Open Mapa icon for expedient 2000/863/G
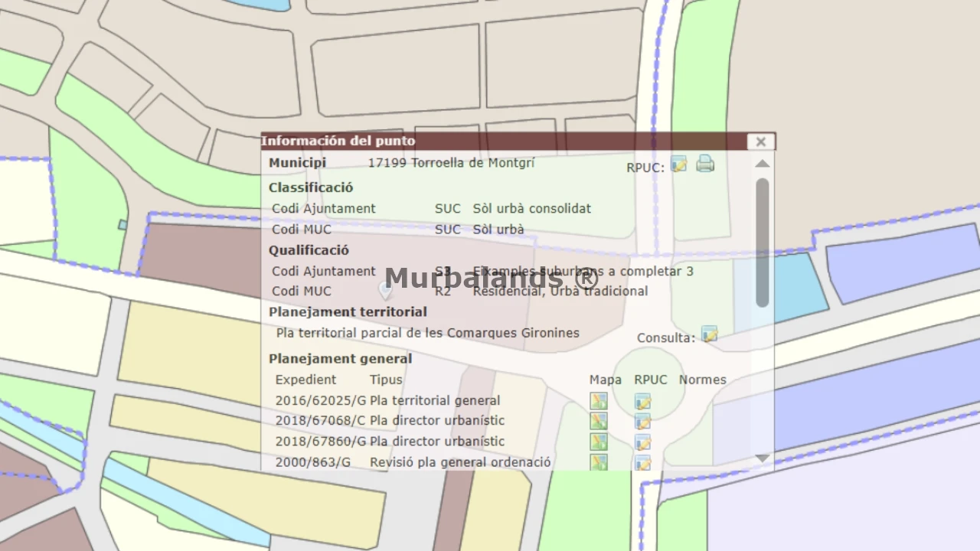The width and height of the screenshot is (980, 551). (599, 462)
